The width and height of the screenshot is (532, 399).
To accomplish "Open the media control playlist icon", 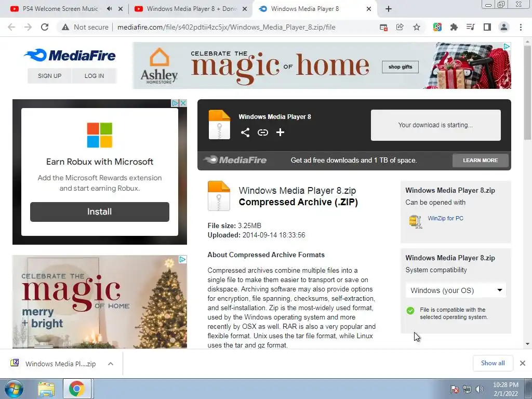I will click(x=470, y=27).
